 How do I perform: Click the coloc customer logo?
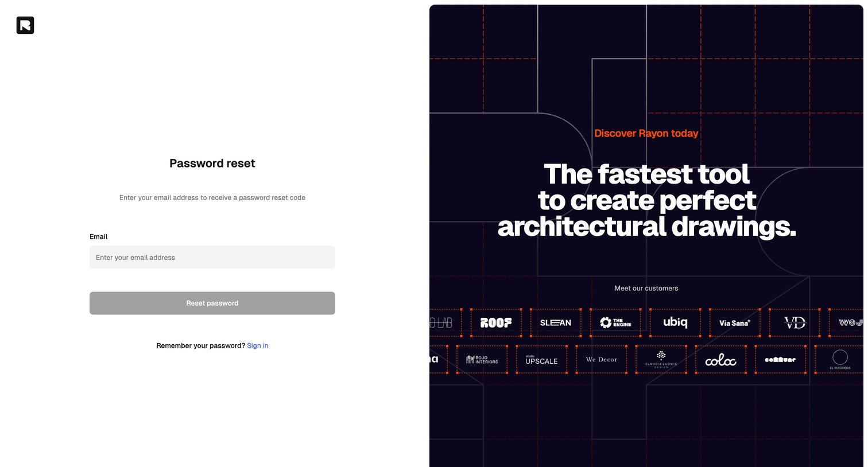pyautogui.click(x=721, y=360)
